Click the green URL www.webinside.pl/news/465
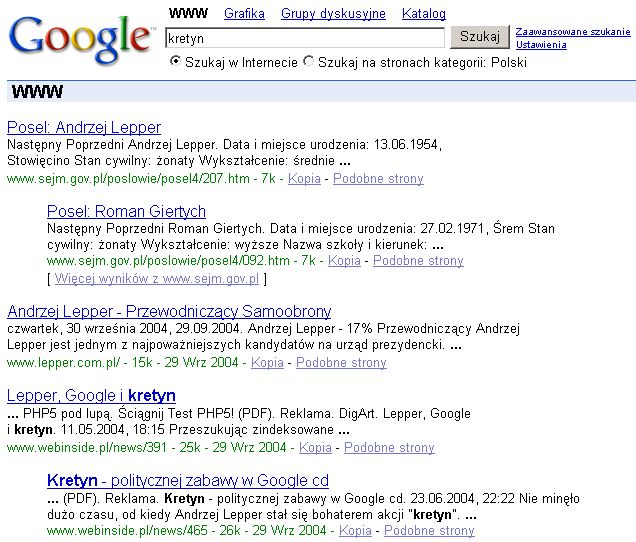 127,530
